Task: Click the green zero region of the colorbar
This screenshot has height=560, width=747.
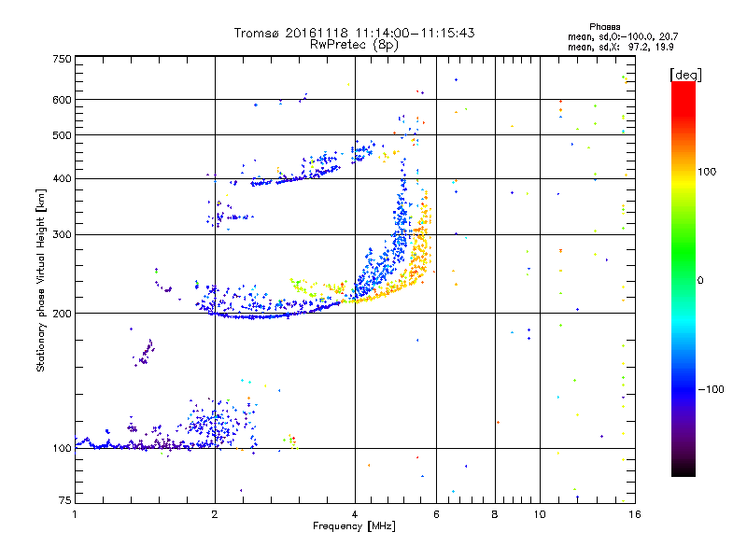Action: click(x=684, y=280)
